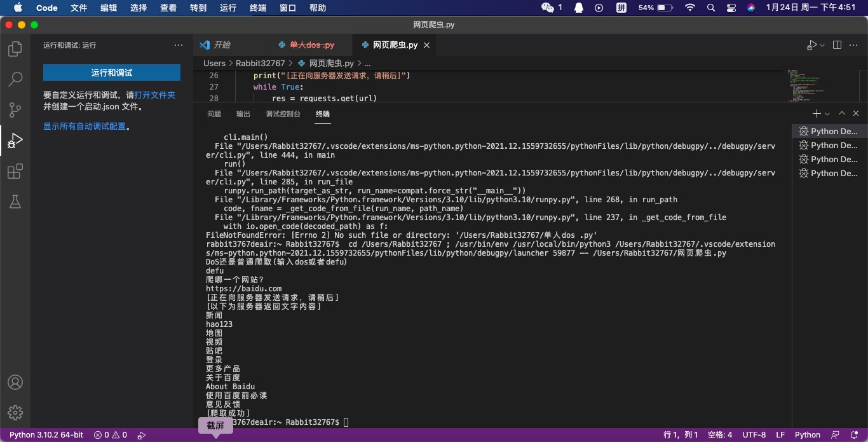Viewport: 868px width, 442px height.
Task: Click the Python language mode selector
Action: click(x=808, y=435)
